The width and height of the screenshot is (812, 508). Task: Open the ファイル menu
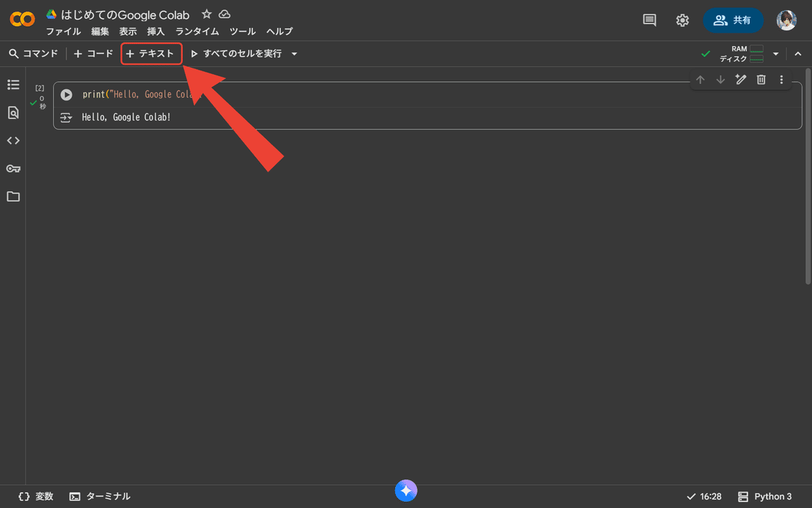point(64,31)
